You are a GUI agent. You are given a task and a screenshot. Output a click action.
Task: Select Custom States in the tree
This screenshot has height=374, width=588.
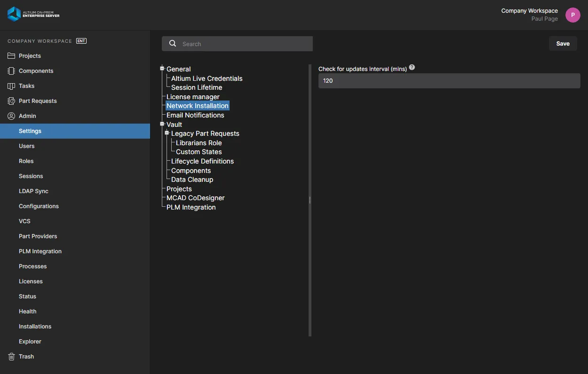(x=199, y=152)
